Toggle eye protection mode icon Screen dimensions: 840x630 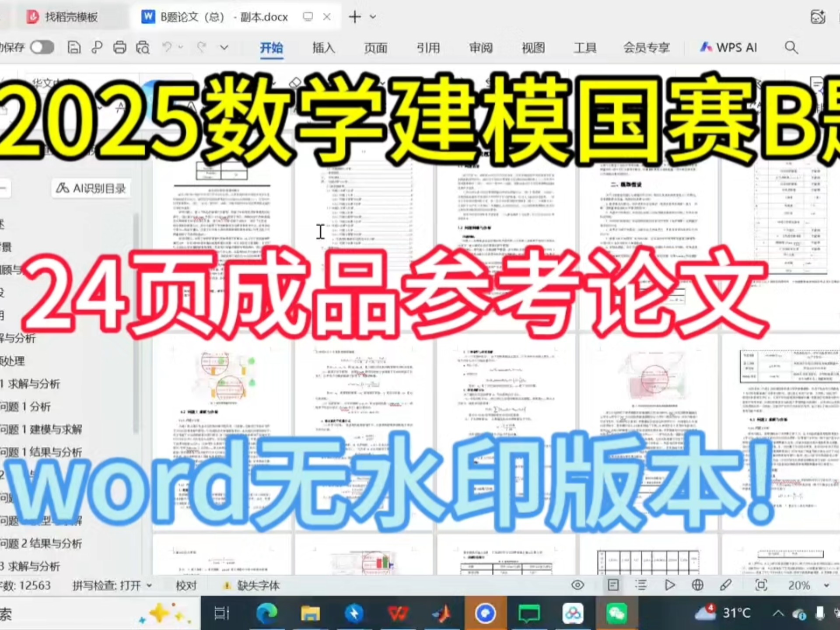(577, 585)
